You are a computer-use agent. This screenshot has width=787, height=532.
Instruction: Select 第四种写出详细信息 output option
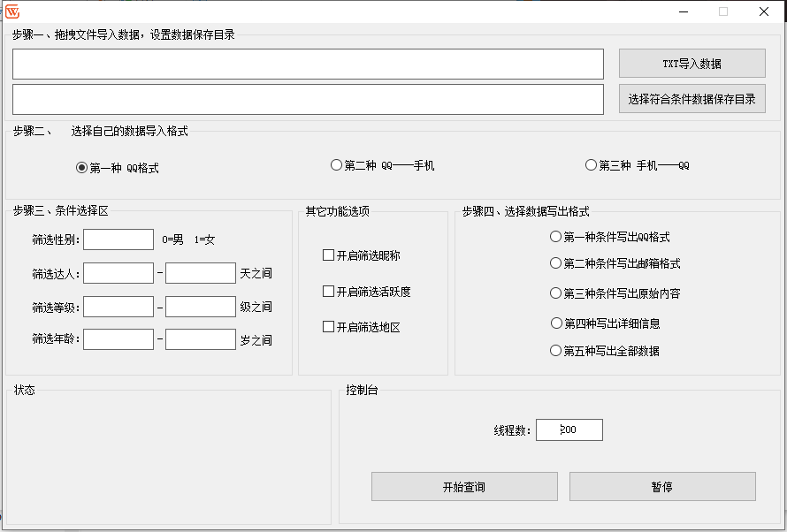(x=555, y=323)
